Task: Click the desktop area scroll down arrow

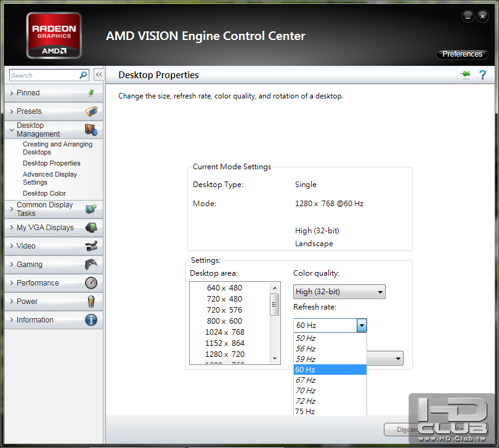Action: coord(275,359)
